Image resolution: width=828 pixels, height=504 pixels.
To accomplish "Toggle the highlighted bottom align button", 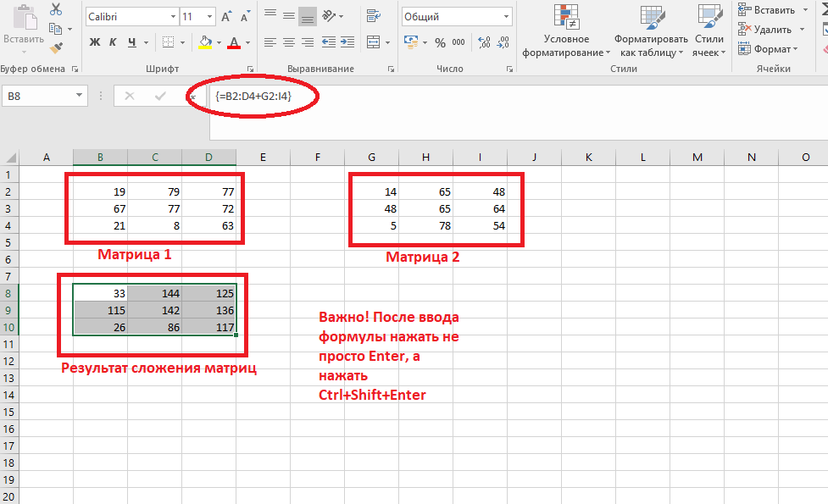I will click(x=308, y=16).
